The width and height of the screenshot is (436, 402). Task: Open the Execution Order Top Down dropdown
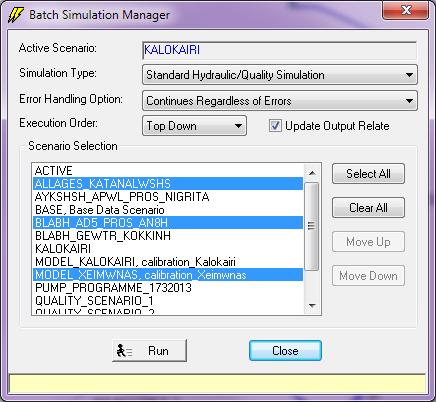(x=194, y=126)
